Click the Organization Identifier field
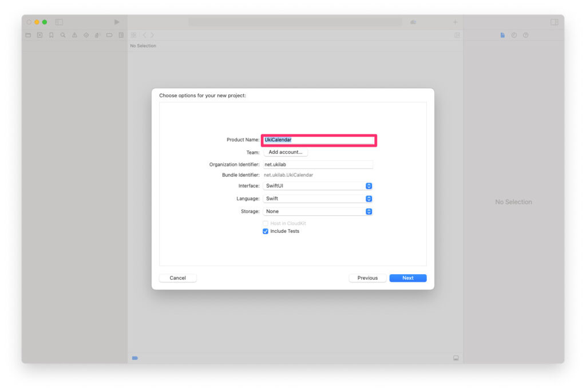The image size is (586, 392). 318,165
